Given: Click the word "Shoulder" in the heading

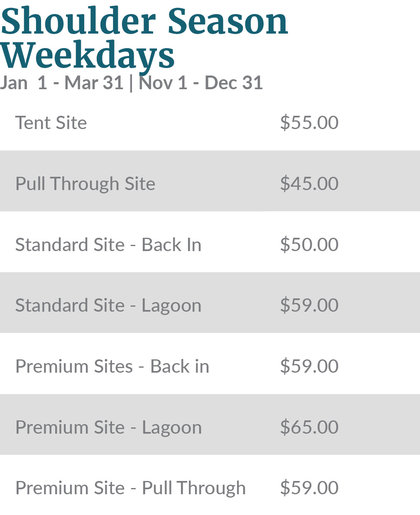Looking at the screenshot, I should pyautogui.click(x=78, y=22).
